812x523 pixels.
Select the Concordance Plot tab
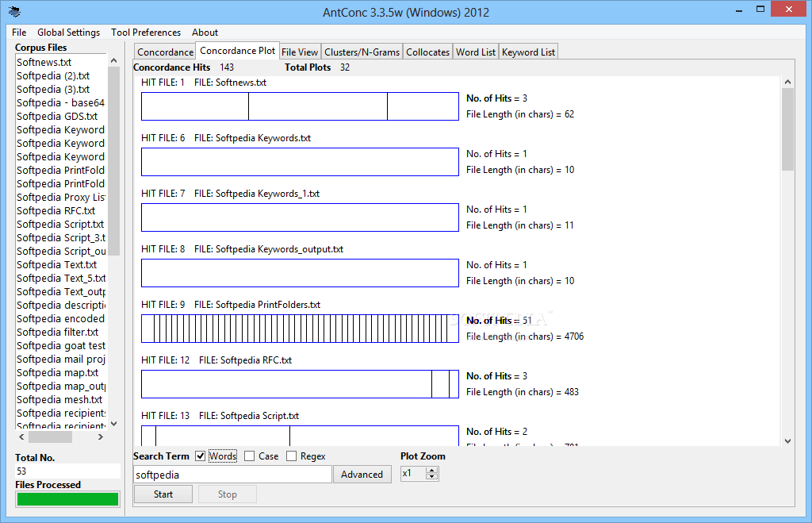238,50
